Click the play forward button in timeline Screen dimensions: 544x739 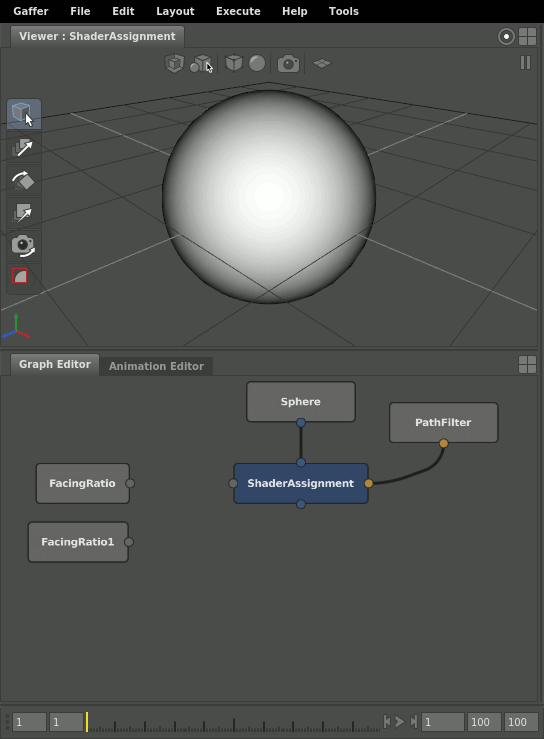click(x=400, y=722)
